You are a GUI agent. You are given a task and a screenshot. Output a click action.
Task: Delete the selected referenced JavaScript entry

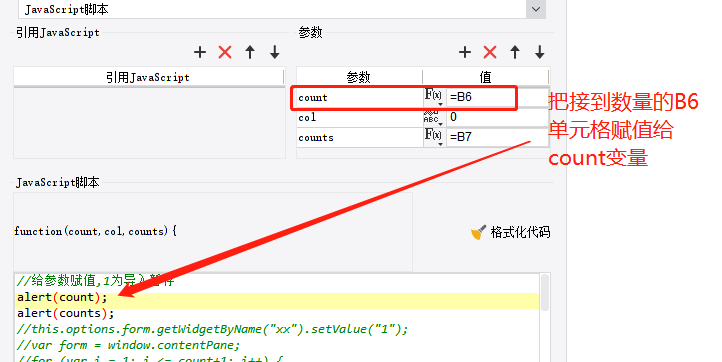225,52
